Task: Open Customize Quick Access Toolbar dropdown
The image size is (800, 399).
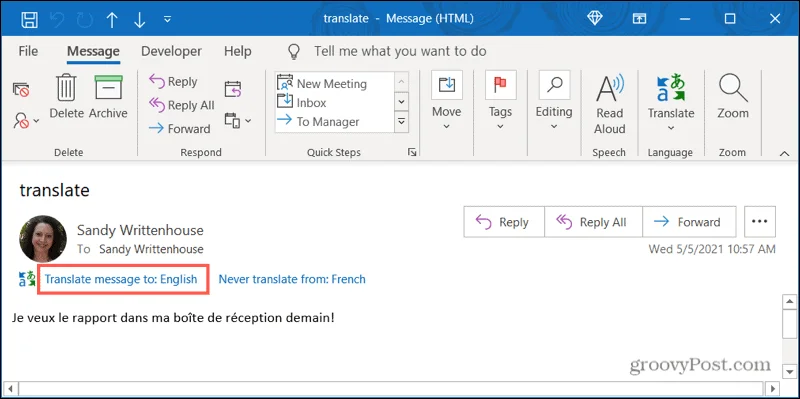Action: point(167,19)
